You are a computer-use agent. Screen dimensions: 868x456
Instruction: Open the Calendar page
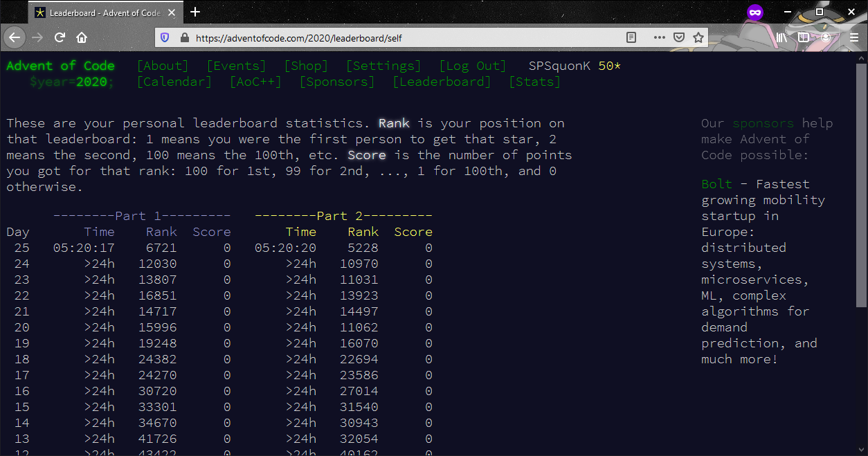(x=174, y=82)
